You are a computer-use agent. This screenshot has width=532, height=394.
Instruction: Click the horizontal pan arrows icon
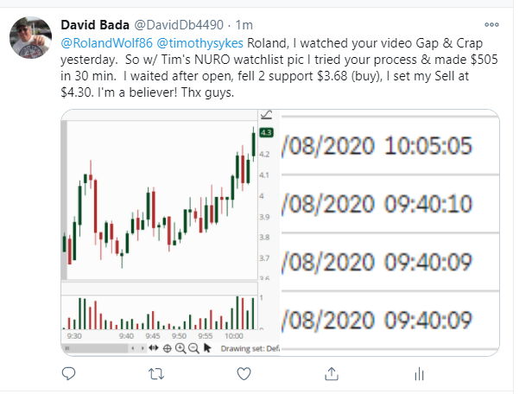[153, 348]
